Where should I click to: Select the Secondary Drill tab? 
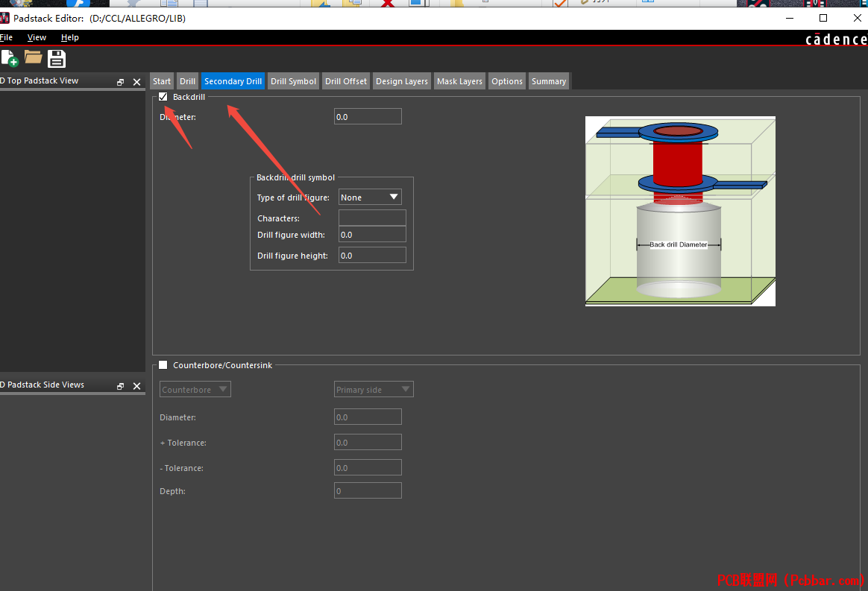click(233, 80)
